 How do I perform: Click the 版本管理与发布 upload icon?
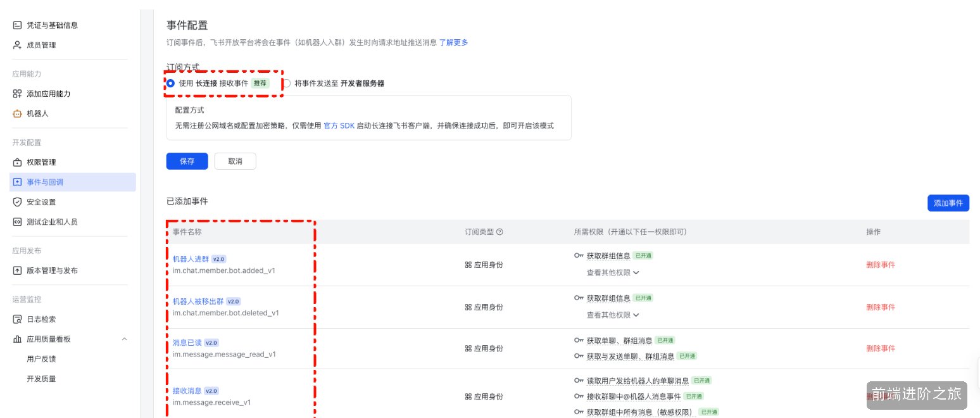click(17, 270)
